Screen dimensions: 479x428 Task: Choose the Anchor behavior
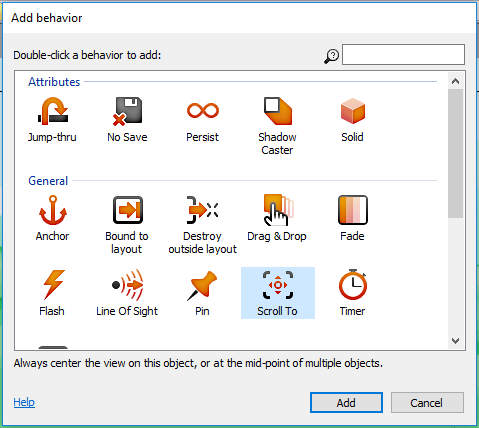[x=52, y=219]
